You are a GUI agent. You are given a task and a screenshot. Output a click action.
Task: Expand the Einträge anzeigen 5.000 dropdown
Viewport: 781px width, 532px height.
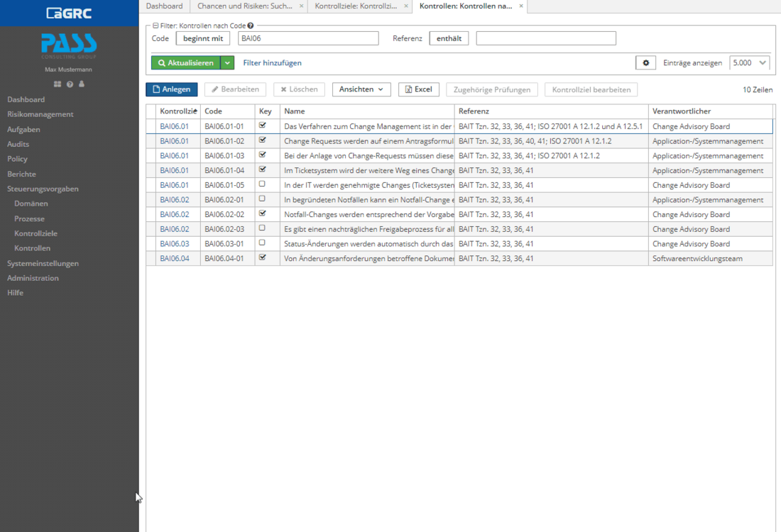point(749,63)
